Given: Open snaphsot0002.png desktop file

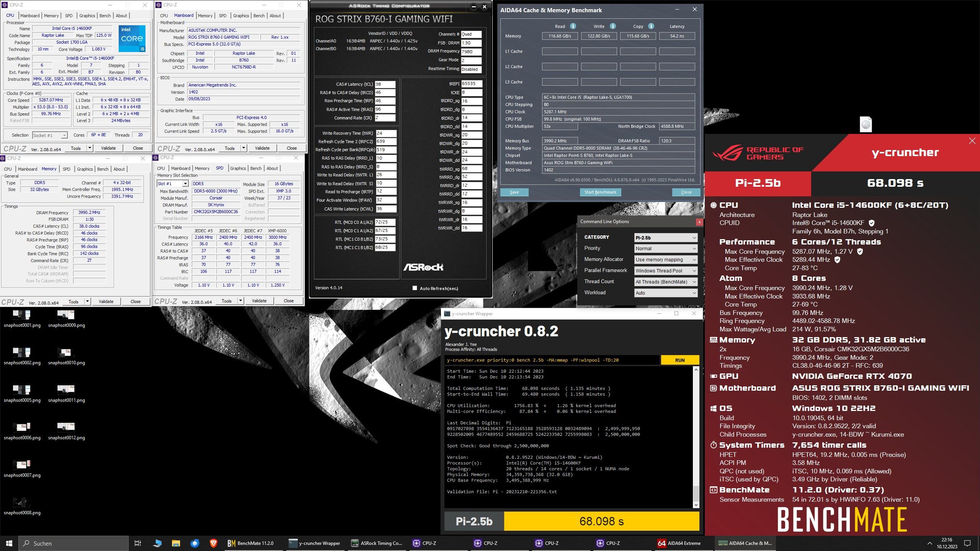Looking at the screenshot, I should point(22,356).
